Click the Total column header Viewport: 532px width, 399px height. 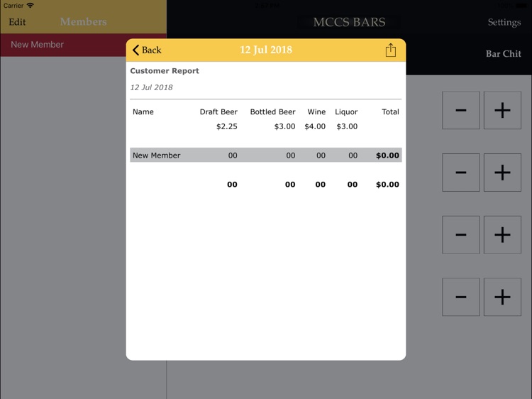pyautogui.click(x=390, y=111)
